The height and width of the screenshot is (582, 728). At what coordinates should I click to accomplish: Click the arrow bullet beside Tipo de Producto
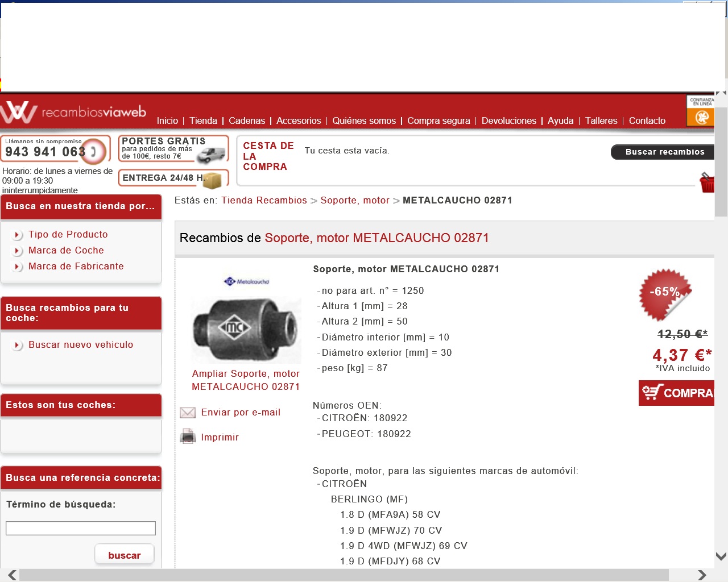click(18, 235)
